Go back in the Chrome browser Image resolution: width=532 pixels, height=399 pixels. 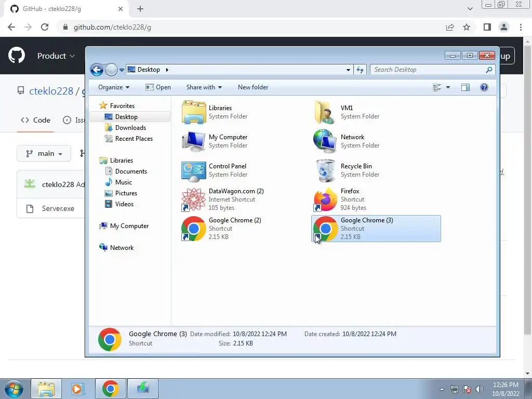[x=11, y=27]
